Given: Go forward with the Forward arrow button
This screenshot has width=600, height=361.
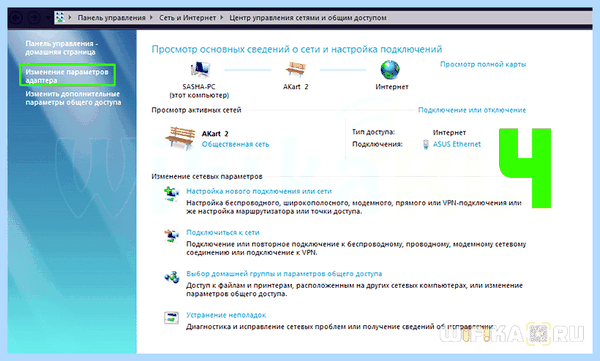Looking at the screenshot, I should [x=34, y=17].
